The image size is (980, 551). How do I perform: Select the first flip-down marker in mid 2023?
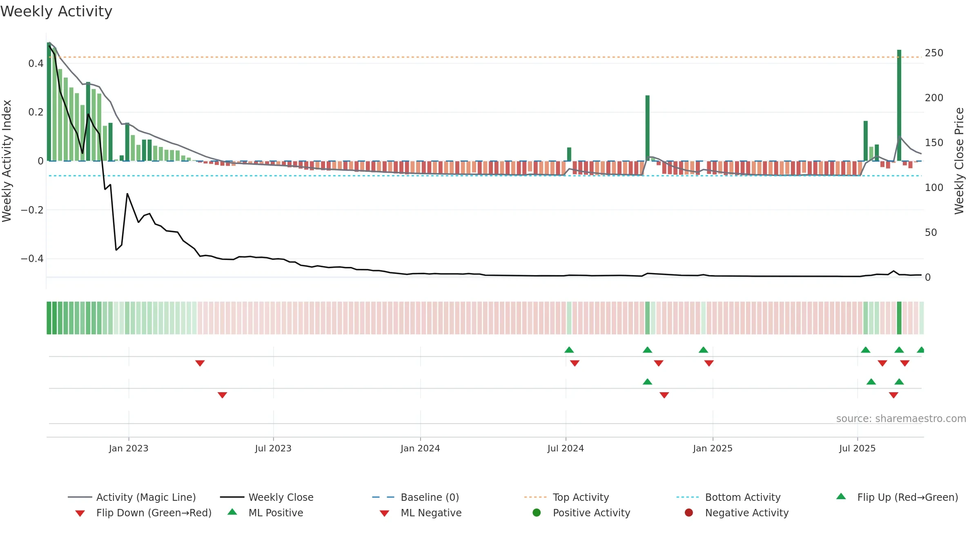200,363
